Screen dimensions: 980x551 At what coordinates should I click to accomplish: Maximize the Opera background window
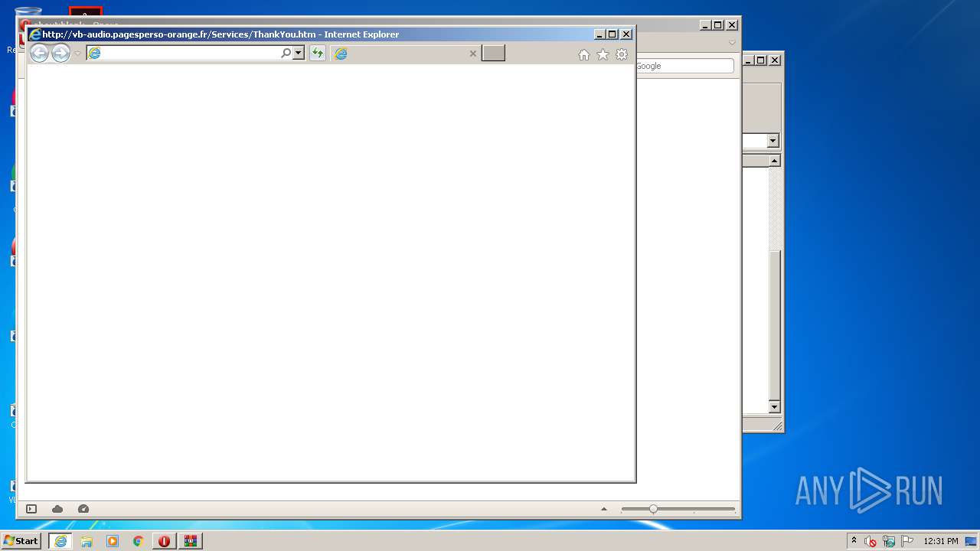pyautogui.click(x=718, y=25)
